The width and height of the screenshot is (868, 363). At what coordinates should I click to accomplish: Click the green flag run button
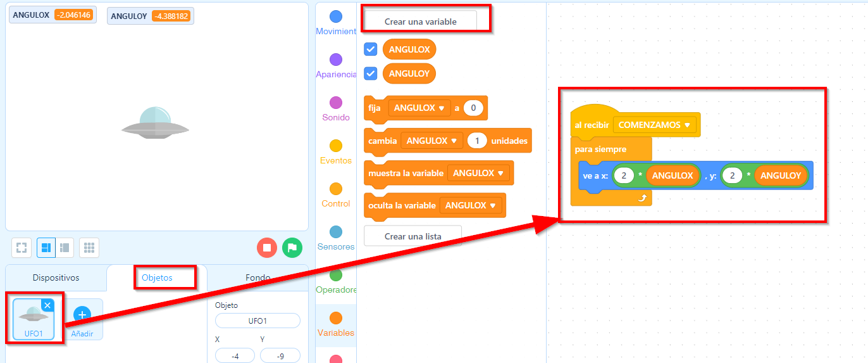[x=292, y=248]
